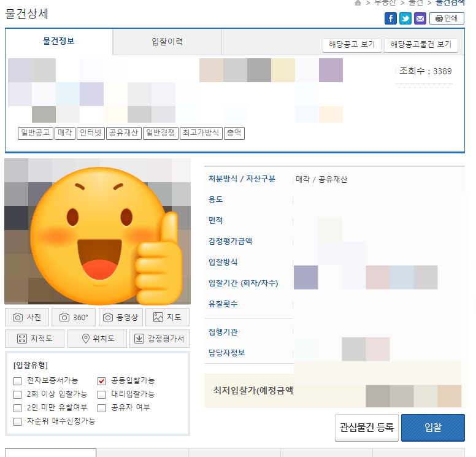Click the 집행기관 label
Image resolution: width=476 pixels, height=457 pixels.
tap(223, 332)
